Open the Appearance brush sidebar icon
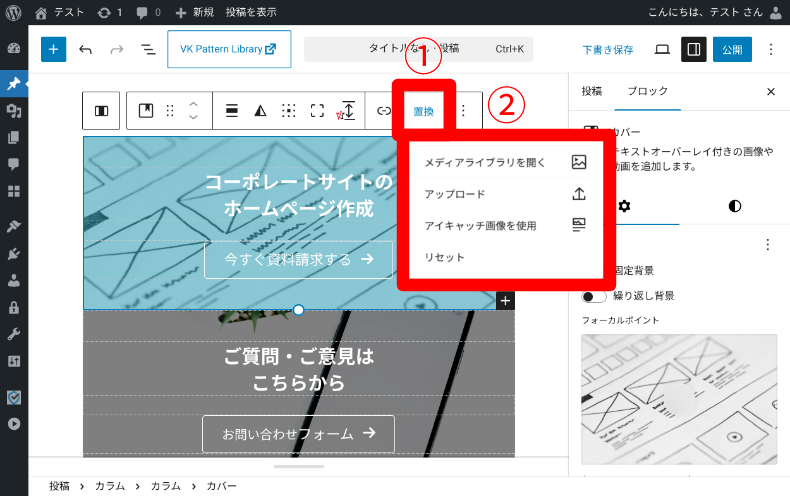 point(14,226)
